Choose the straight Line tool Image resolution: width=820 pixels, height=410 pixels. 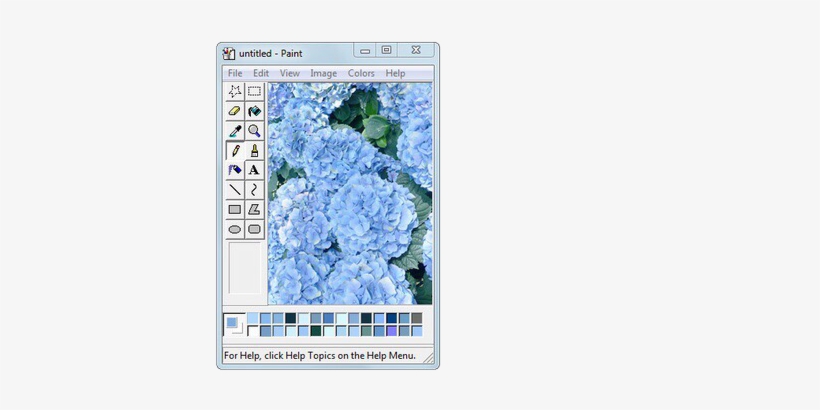(235, 189)
